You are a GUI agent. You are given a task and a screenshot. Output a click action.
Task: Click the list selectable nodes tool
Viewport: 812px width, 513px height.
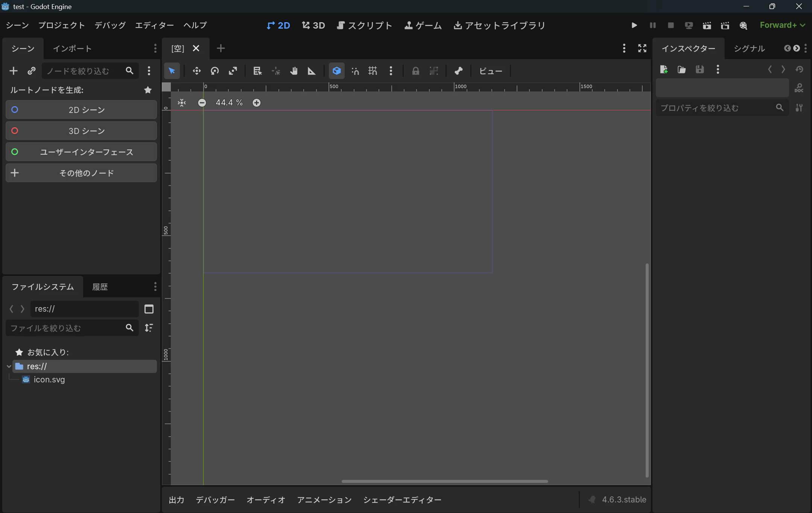[x=257, y=71]
